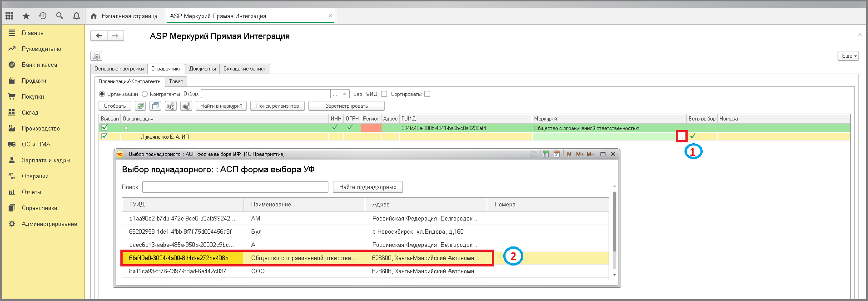Switch to the Товар tab

(176, 81)
